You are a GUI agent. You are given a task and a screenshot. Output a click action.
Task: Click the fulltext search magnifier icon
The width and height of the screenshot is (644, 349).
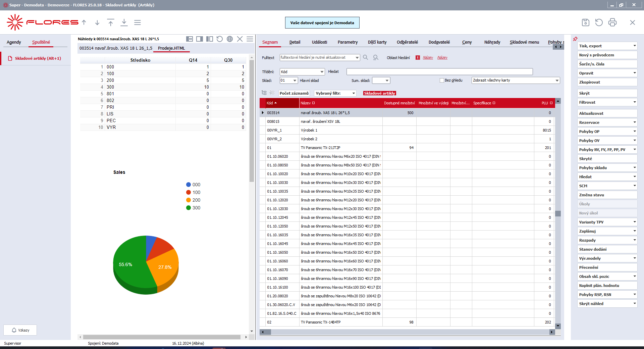click(366, 57)
